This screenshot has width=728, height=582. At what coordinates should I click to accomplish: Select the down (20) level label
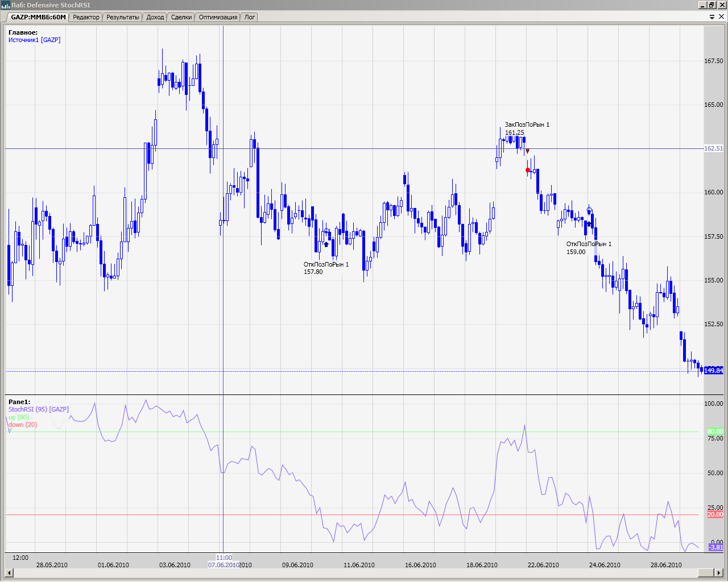pos(23,425)
